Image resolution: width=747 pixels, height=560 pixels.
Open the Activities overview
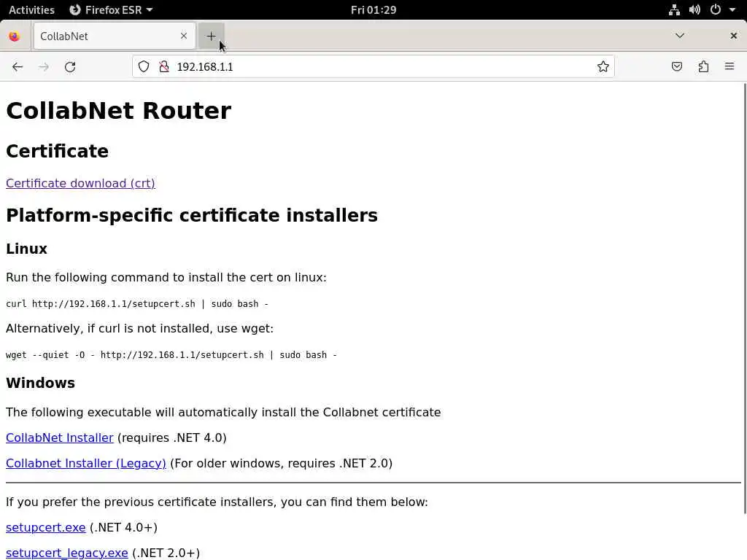click(31, 9)
